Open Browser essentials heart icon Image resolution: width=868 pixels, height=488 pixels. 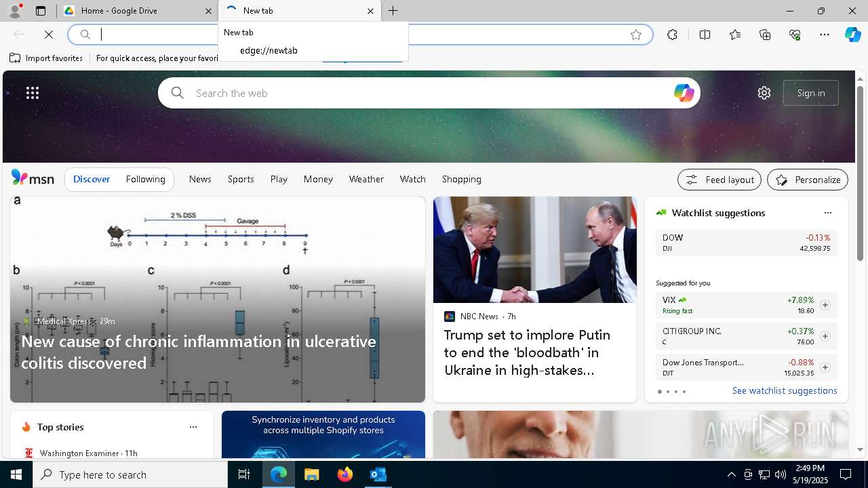coord(795,35)
